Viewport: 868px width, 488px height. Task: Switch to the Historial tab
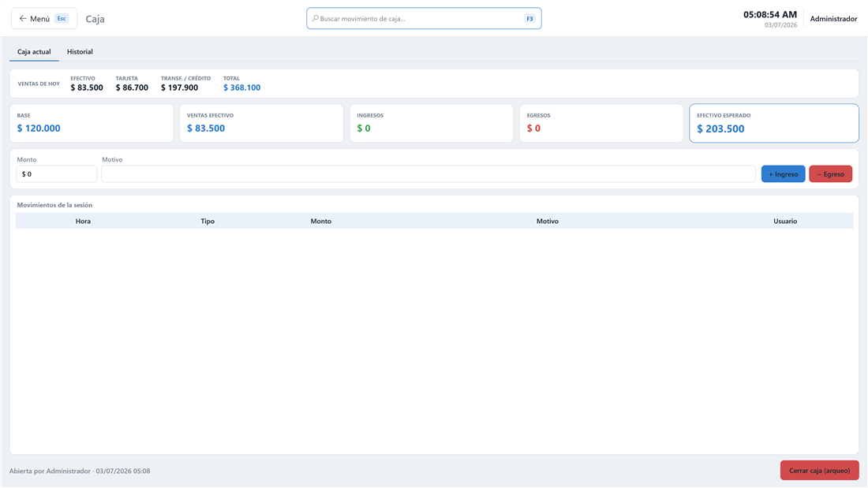tap(80, 52)
